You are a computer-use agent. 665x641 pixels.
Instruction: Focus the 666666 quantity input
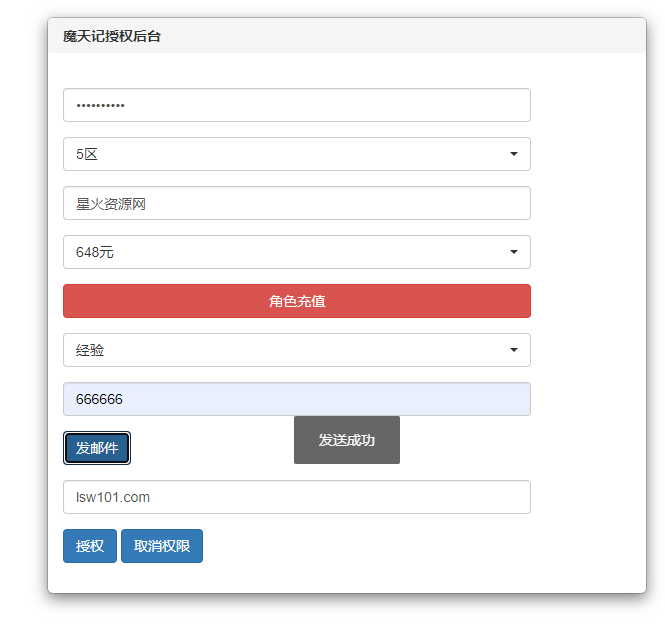pyautogui.click(x=296, y=399)
